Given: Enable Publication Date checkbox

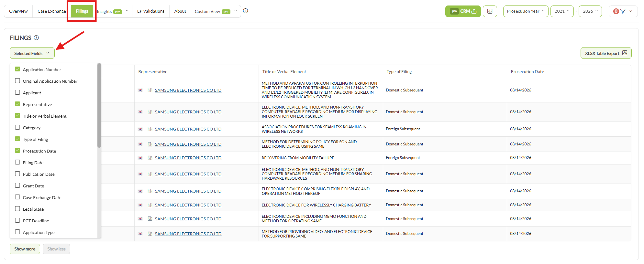Looking at the screenshot, I should coord(17,174).
